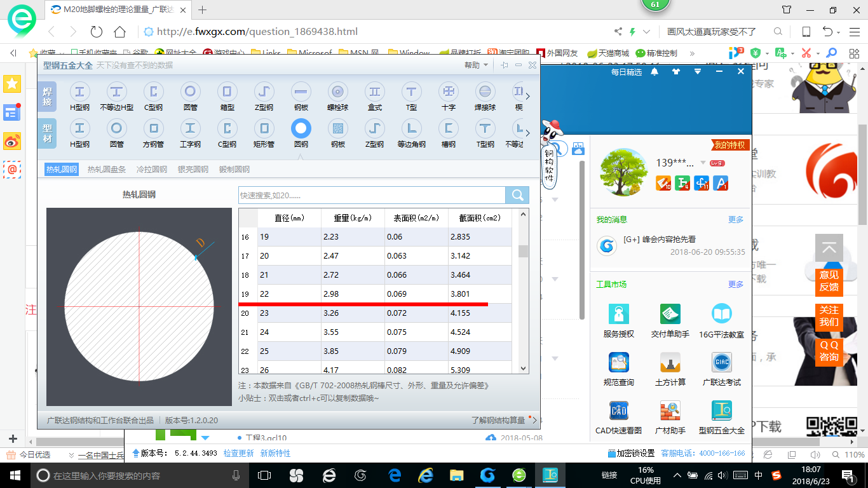This screenshot has width=868, height=488.
Task: Select the 槽钢 channel steel icon
Action: [x=449, y=133]
